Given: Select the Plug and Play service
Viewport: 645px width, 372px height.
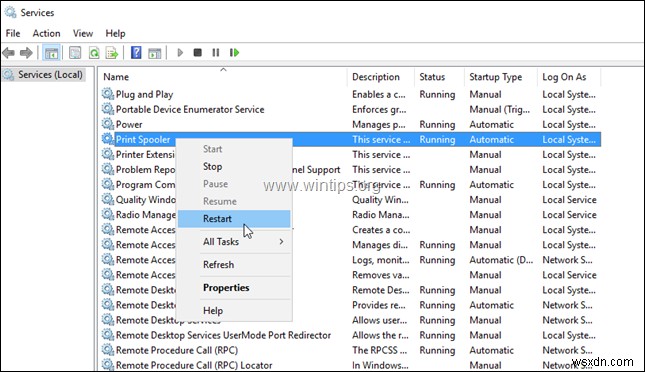Looking at the screenshot, I should 144,94.
